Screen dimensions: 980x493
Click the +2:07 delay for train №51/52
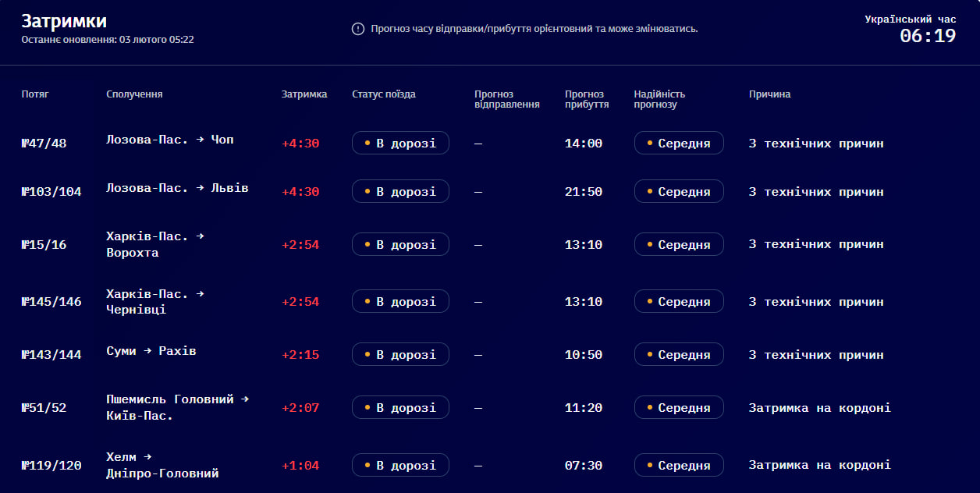coord(300,408)
